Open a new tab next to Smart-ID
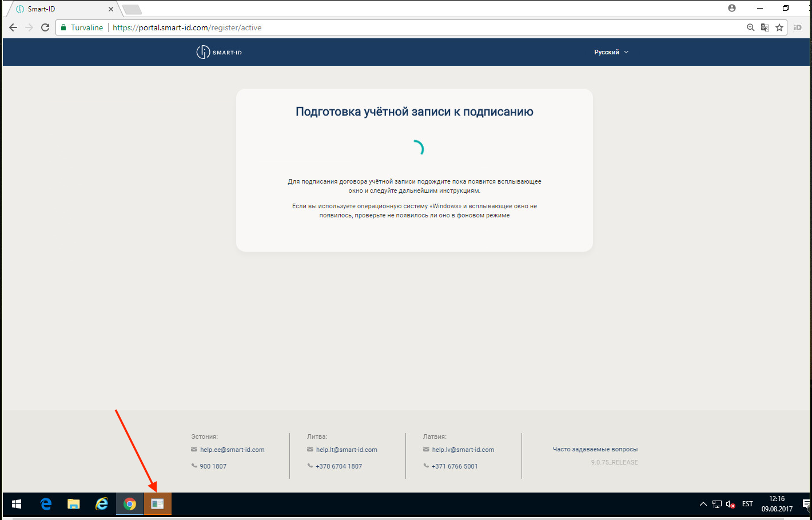The height and width of the screenshot is (520, 812). 132,9
